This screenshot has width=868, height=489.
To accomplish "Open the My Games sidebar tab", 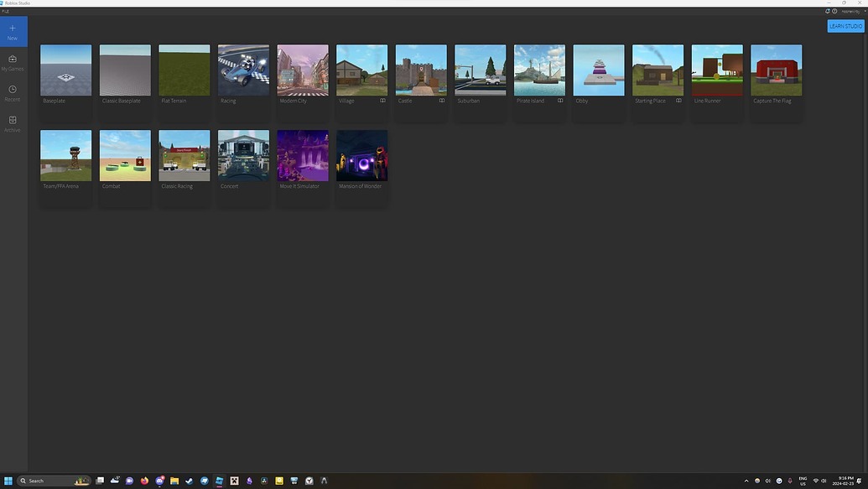I will [13, 63].
